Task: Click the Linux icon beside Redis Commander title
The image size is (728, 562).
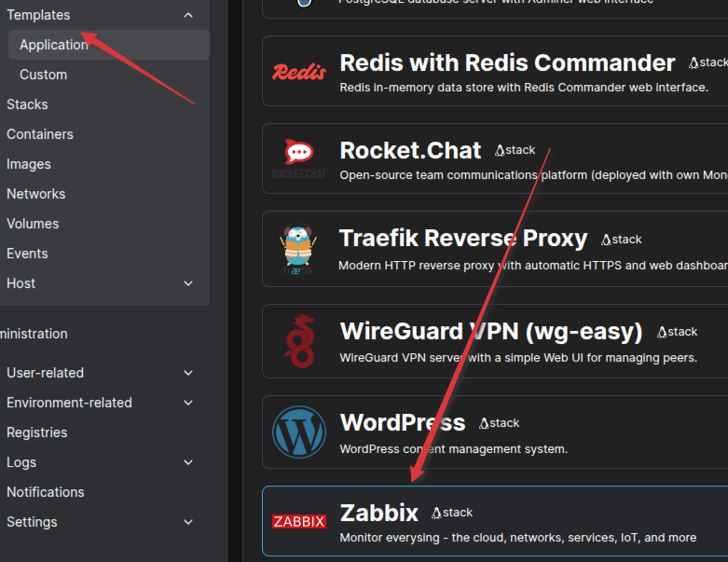Action: (x=694, y=62)
